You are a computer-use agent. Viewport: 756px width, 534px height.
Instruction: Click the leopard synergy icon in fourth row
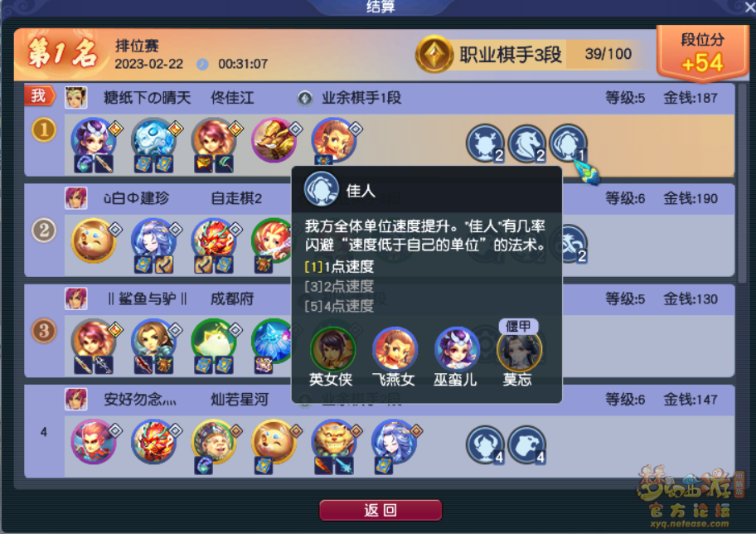[x=526, y=444]
